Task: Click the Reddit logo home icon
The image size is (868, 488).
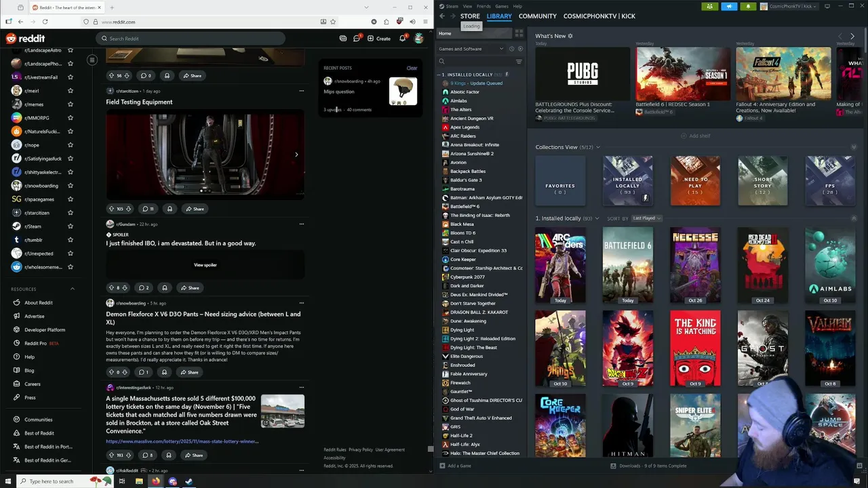Action: (x=25, y=39)
